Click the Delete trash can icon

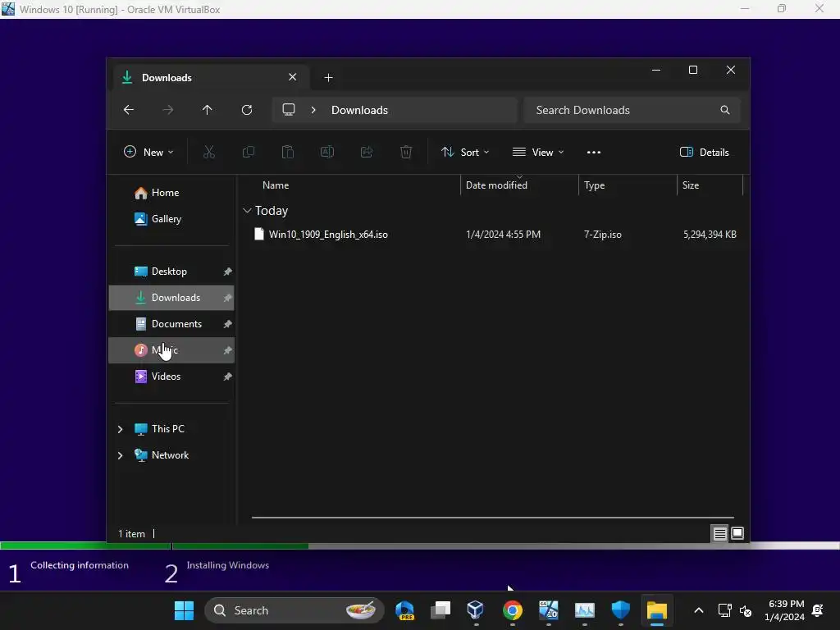click(x=406, y=152)
